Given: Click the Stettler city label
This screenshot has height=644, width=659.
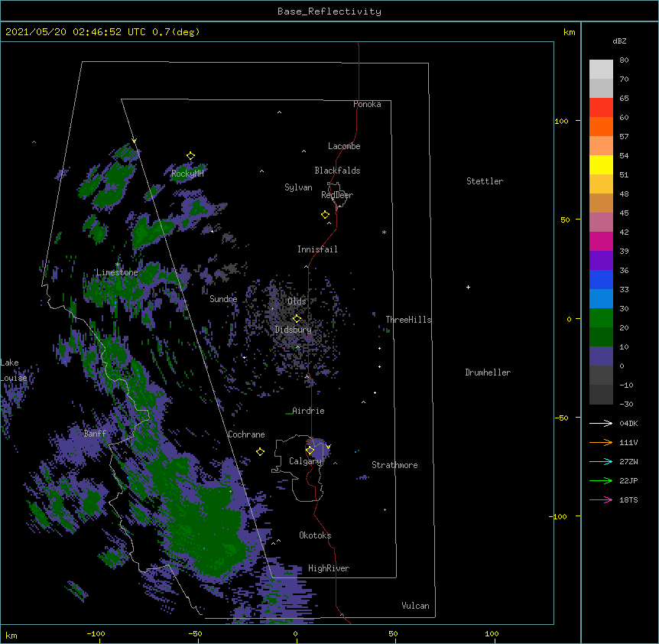Looking at the screenshot, I should 485,181.
